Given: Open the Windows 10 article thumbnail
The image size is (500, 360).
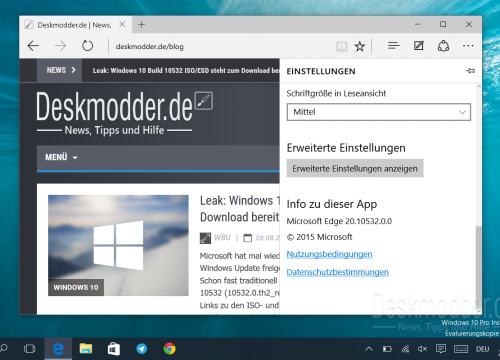Looking at the screenshot, I should pos(118,245).
